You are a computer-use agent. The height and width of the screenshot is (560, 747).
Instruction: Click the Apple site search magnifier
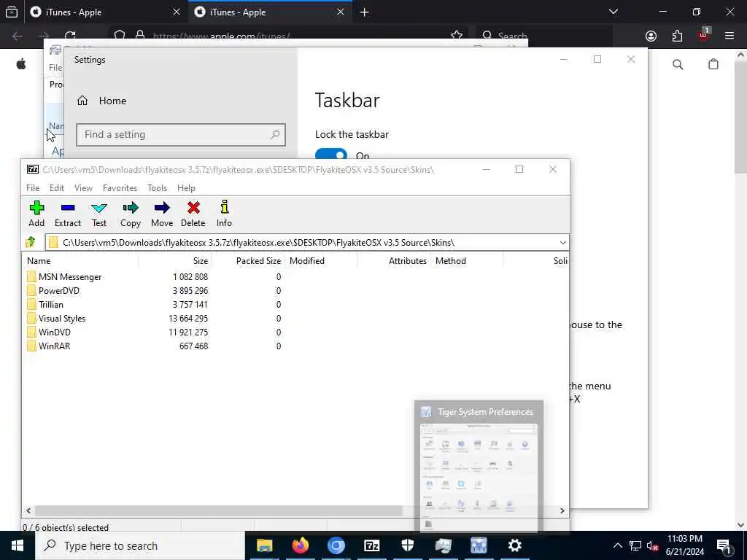678,64
